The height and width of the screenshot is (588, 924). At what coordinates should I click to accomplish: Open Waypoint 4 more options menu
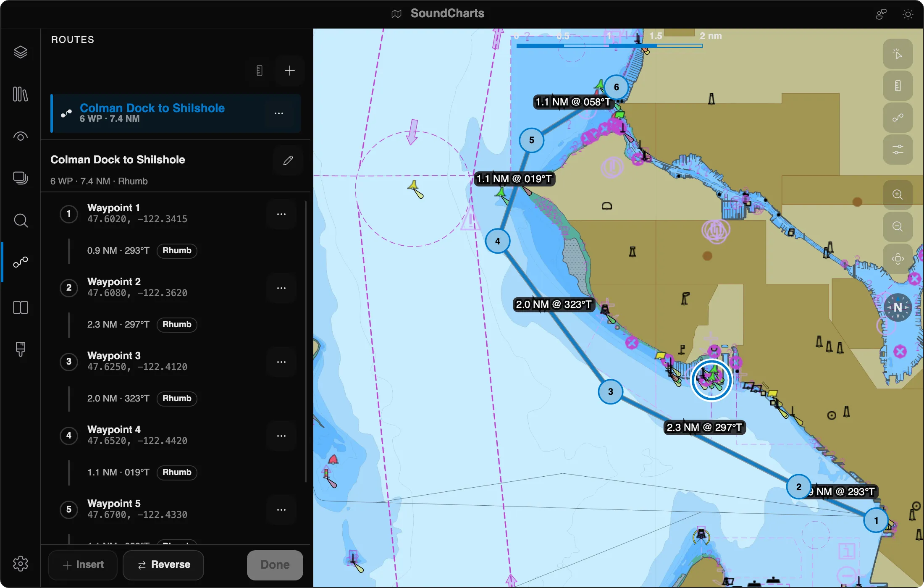click(281, 436)
